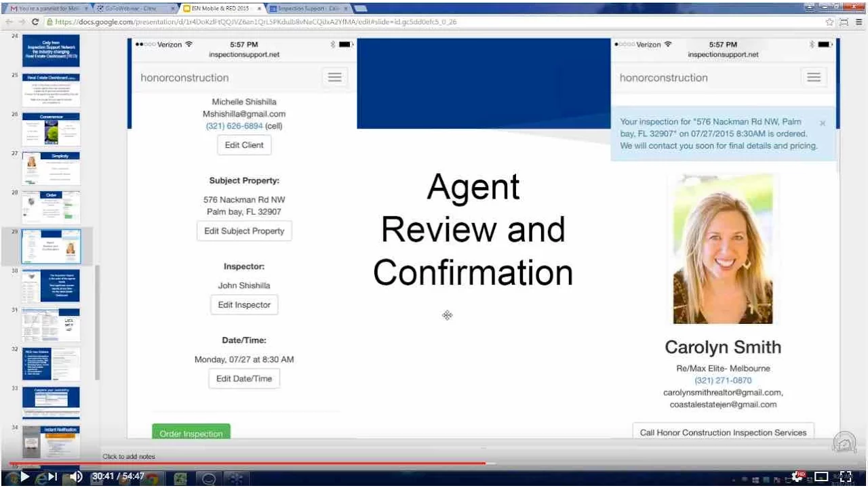Select slide 34 Instant Notification thumbnail

point(51,442)
